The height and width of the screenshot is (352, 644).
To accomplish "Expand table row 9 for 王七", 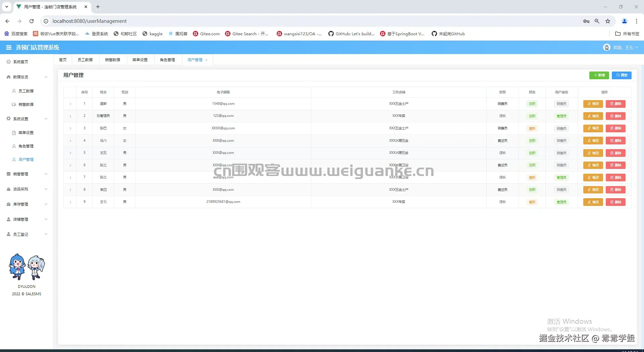I will [70, 202].
